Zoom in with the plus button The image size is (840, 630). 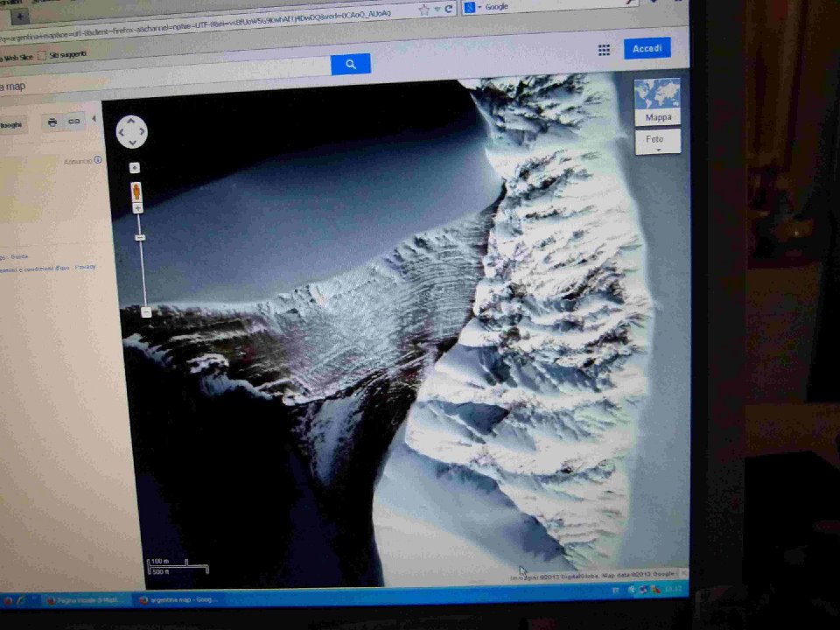click(x=137, y=208)
